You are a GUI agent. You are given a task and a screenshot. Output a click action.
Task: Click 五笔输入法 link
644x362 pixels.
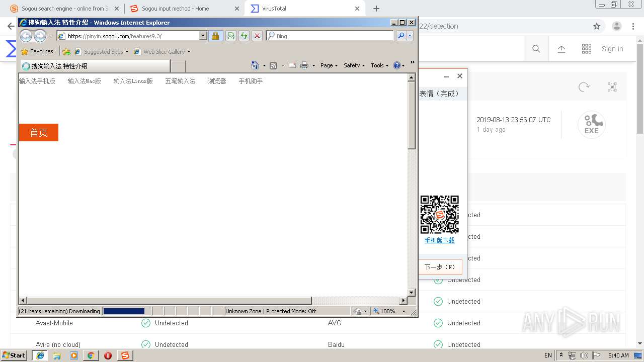click(x=180, y=81)
